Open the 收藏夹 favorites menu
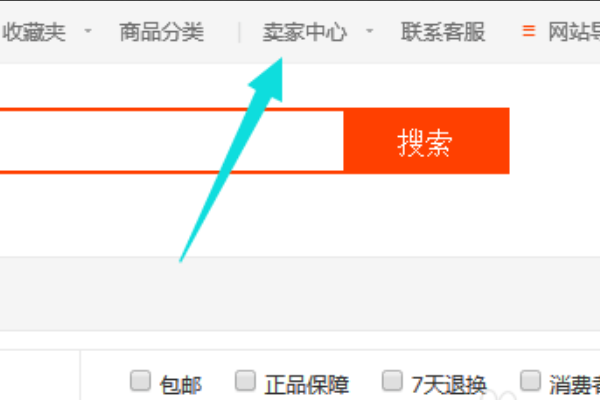The width and height of the screenshot is (600, 400). pyautogui.click(x=34, y=31)
